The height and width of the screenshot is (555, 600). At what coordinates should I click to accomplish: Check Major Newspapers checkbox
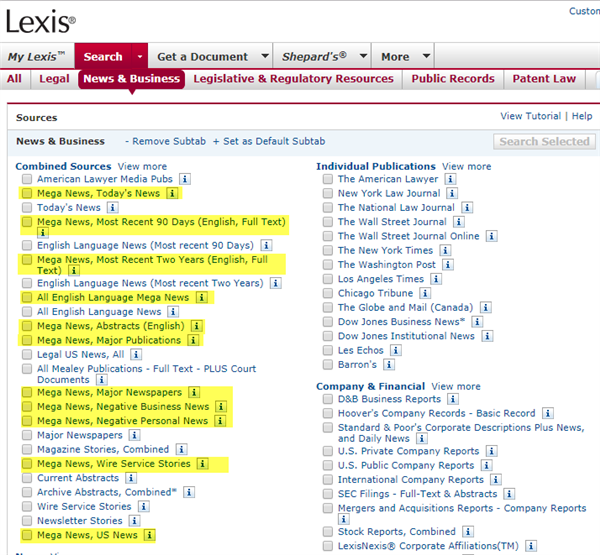pyautogui.click(x=27, y=435)
